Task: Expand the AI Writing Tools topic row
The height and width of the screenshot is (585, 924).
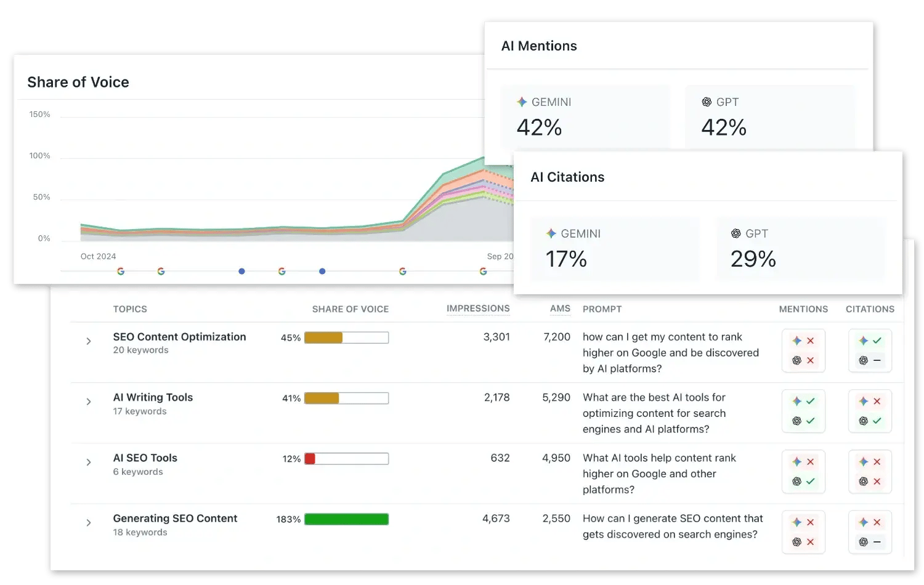Action: point(89,401)
